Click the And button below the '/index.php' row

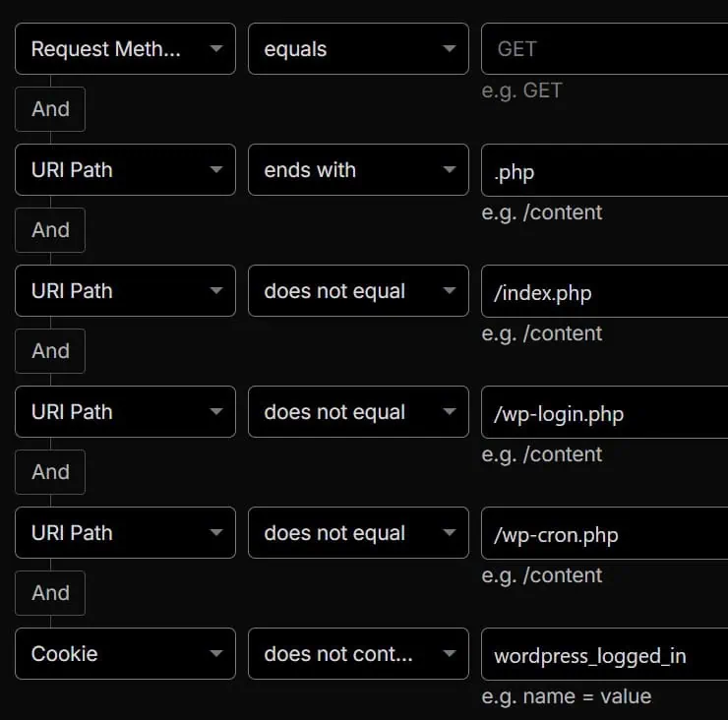(x=50, y=351)
